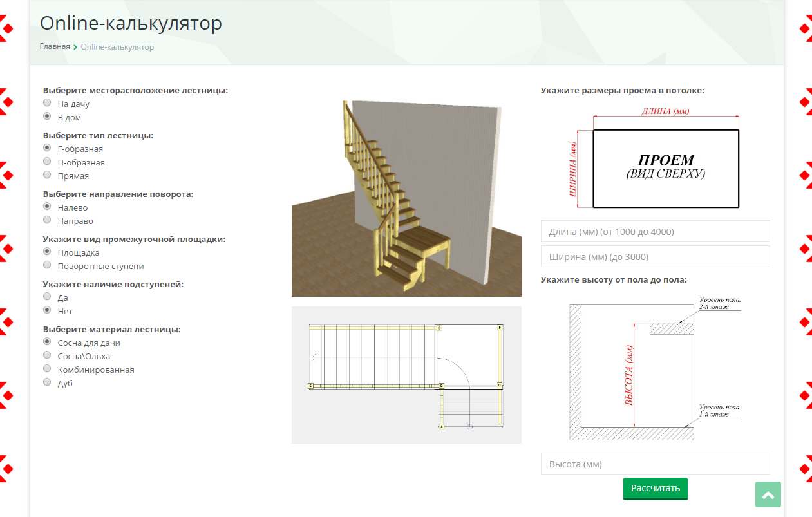Select the 'На дачу' location option
Viewport: 812px width, 517px height.
tap(47, 103)
